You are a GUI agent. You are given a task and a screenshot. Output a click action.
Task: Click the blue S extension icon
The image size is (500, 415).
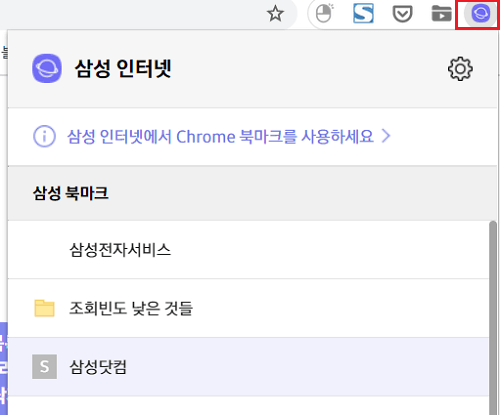tap(363, 14)
